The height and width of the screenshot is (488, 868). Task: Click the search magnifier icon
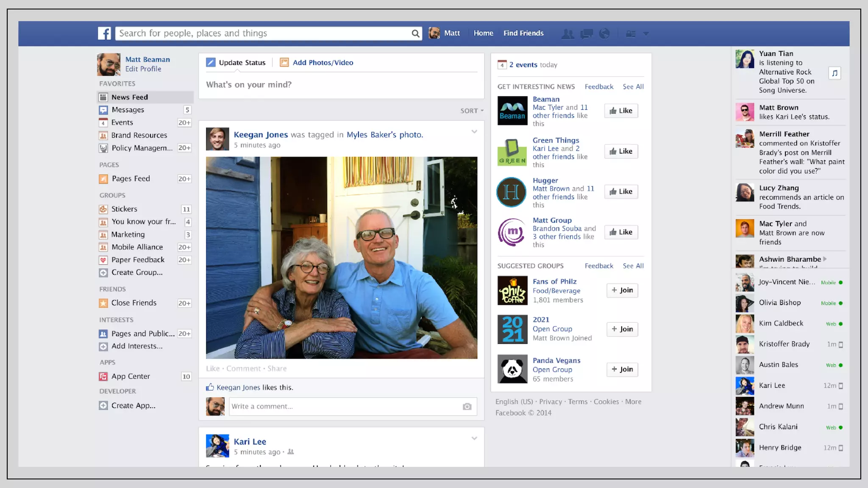tap(415, 33)
